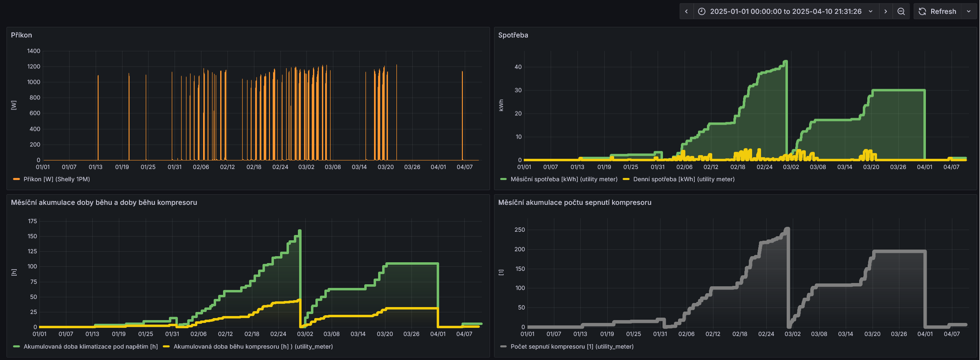980x360 pixels.
Task: Click green Měsíční spotřeba legend color marker
Action: (x=503, y=179)
